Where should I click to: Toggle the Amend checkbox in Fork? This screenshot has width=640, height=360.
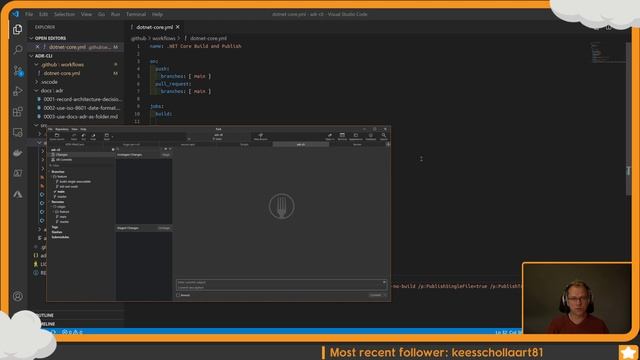pyautogui.click(x=178, y=295)
